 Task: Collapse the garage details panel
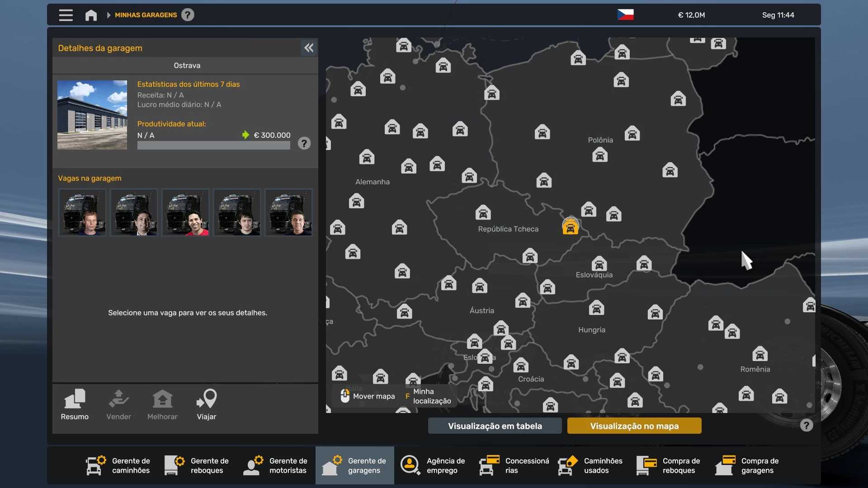coord(309,48)
